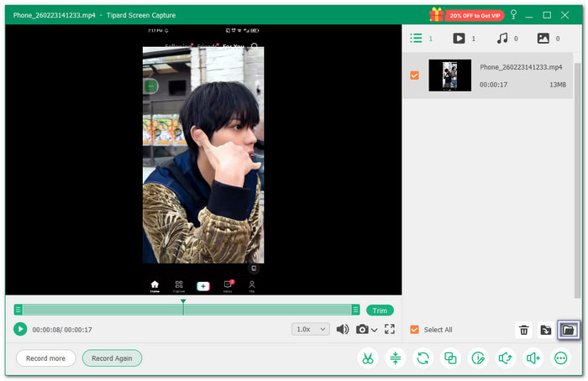This screenshot has height=381, width=588.
Task: Click the scissors cut tool icon
Action: click(368, 358)
